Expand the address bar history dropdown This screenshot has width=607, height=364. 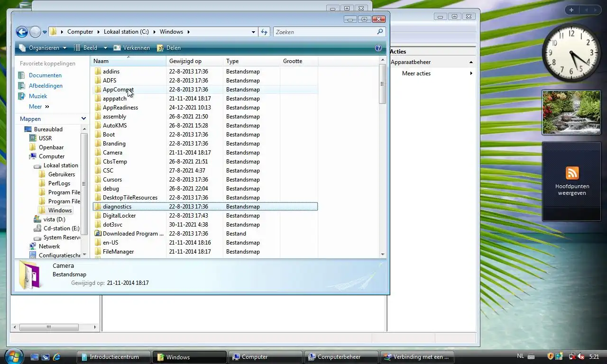point(253,32)
